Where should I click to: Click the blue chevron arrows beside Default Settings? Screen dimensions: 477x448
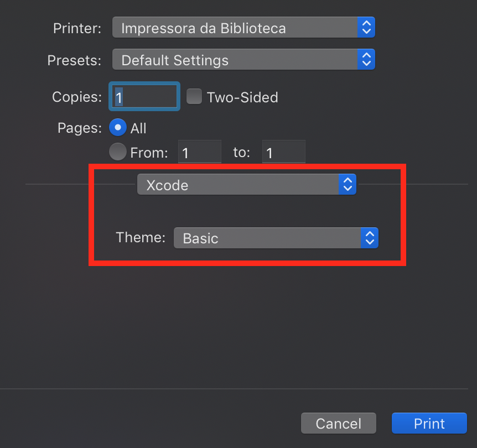point(366,59)
